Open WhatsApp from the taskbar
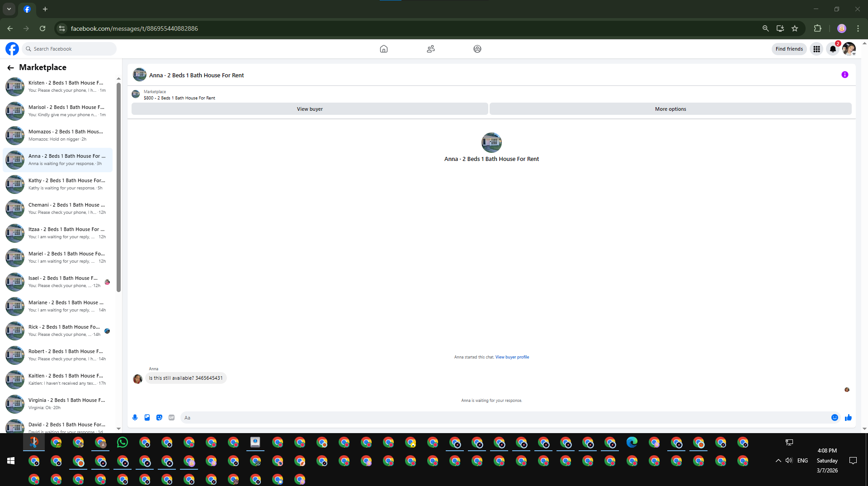 coord(123,442)
